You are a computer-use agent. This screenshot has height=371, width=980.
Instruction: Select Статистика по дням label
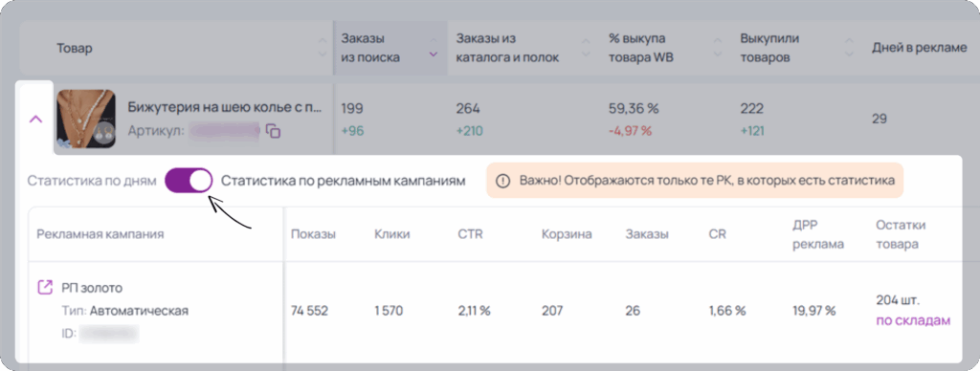coord(91,181)
